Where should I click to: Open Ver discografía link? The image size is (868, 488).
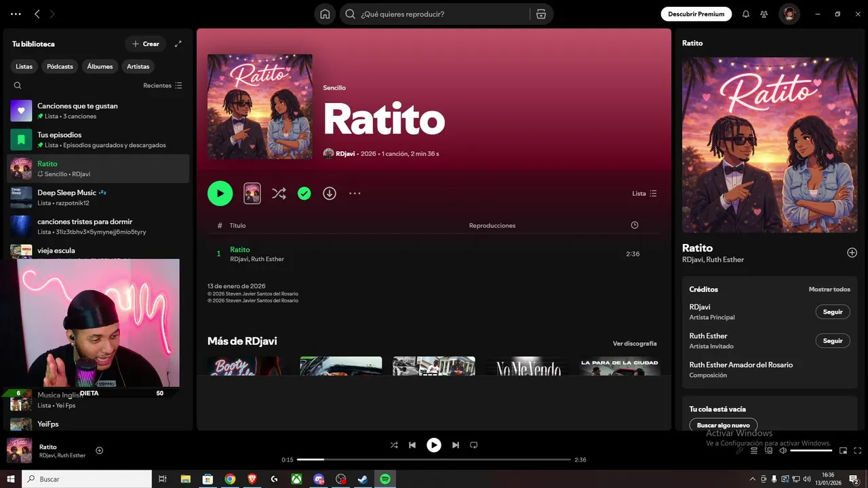(635, 344)
